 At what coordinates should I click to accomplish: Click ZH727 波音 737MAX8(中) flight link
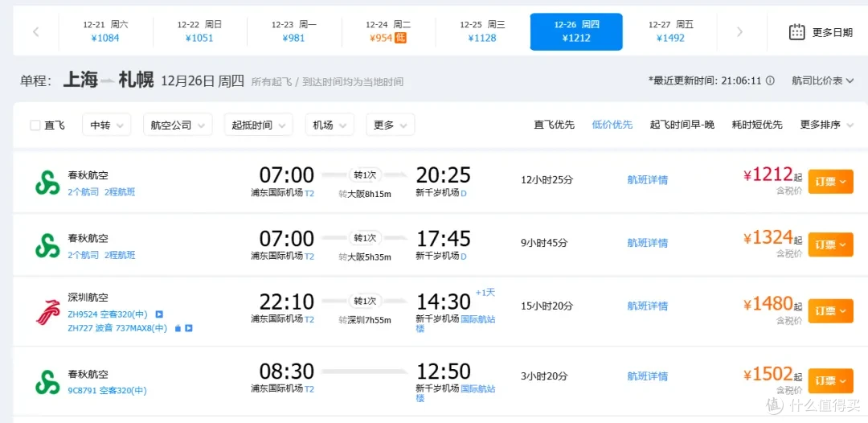[x=117, y=328]
